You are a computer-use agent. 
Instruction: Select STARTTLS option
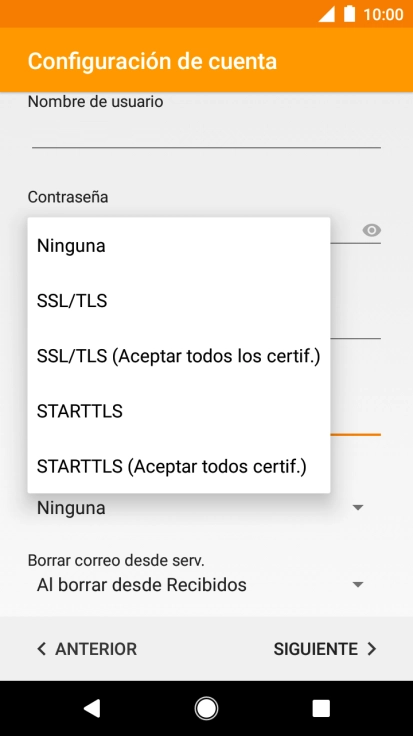179,411
